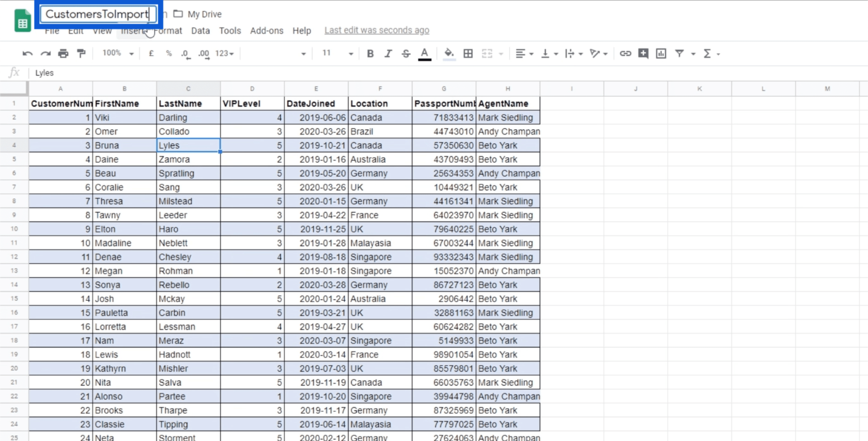Open more number formats dropdown
The height and width of the screenshot is (441, 868).
coord(225,53)
